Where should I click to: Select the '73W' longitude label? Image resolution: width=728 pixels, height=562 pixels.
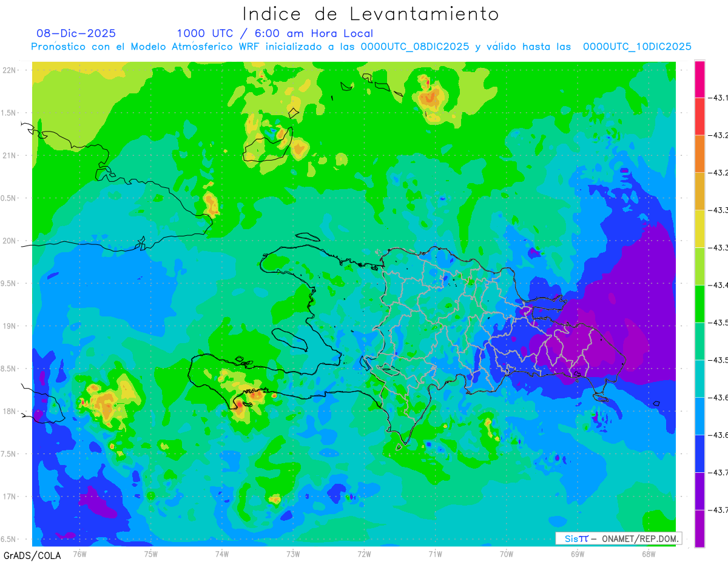click(293, 554)
